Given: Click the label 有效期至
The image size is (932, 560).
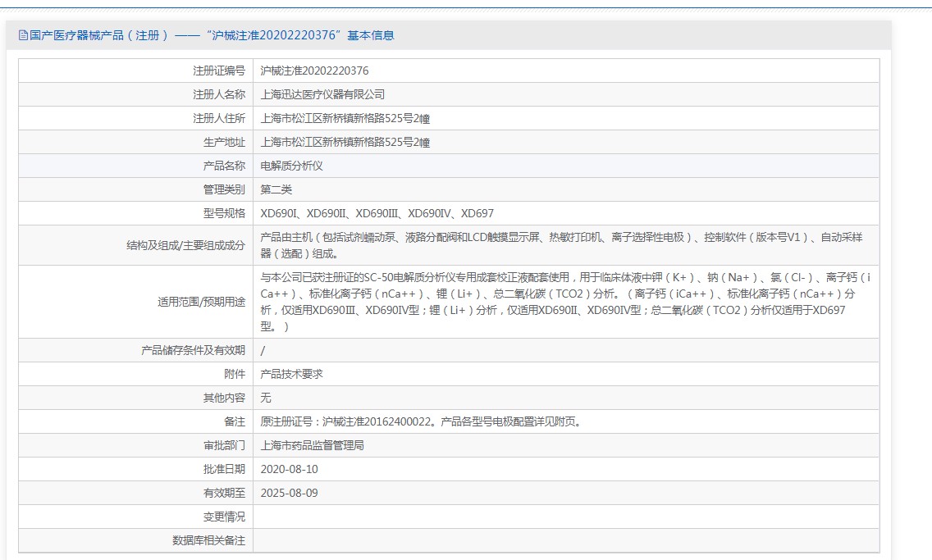Looking at the screenshot, I should 224,493.
